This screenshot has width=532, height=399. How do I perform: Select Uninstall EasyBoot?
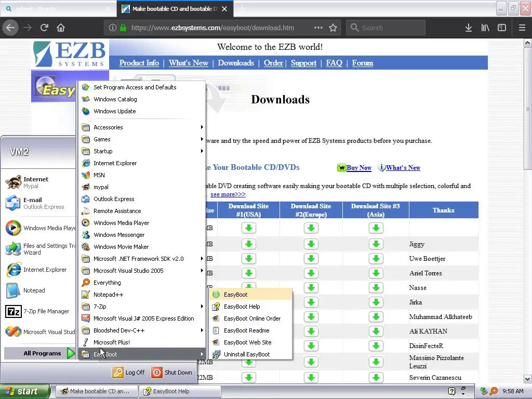pos(250,354)
